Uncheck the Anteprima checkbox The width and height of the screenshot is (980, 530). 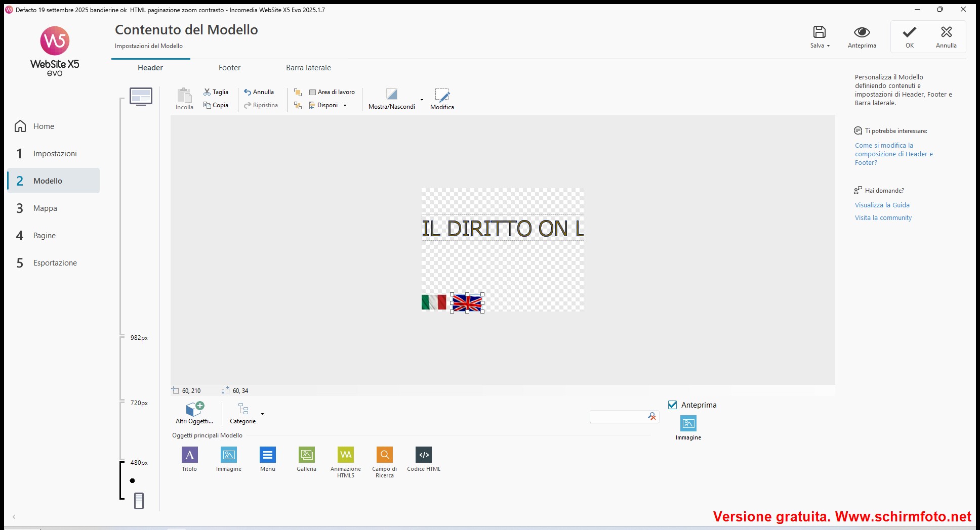[673, 405]
